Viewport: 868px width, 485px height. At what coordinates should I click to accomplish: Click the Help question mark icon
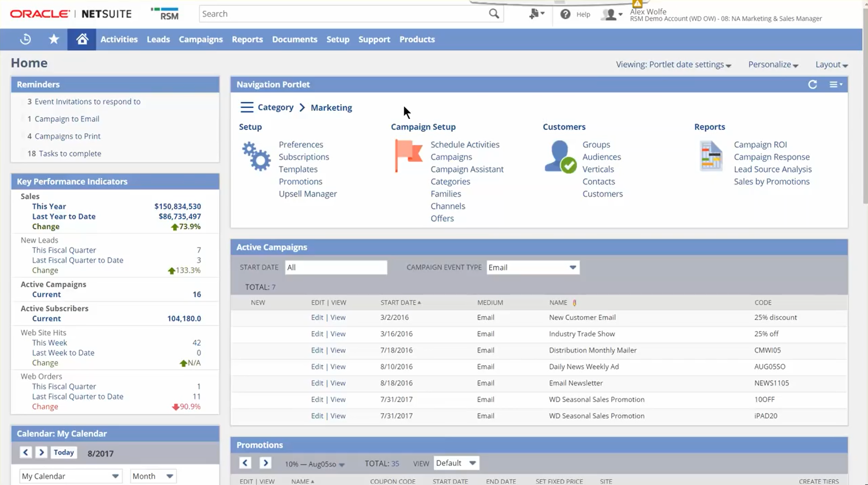(565, 14)
